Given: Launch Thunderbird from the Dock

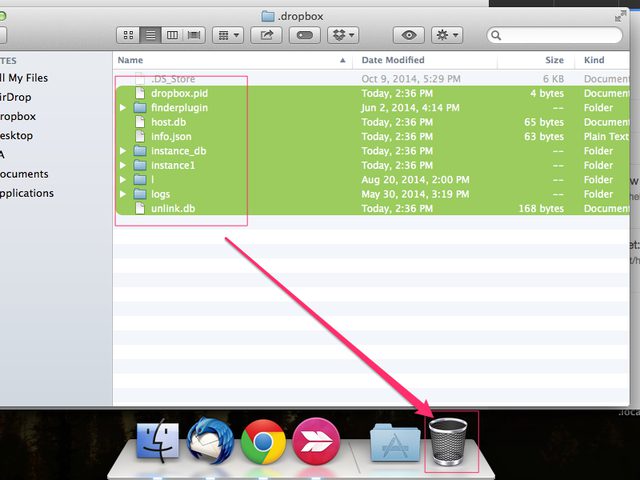Looking at the screenshot, I should (x=210, y=441).
